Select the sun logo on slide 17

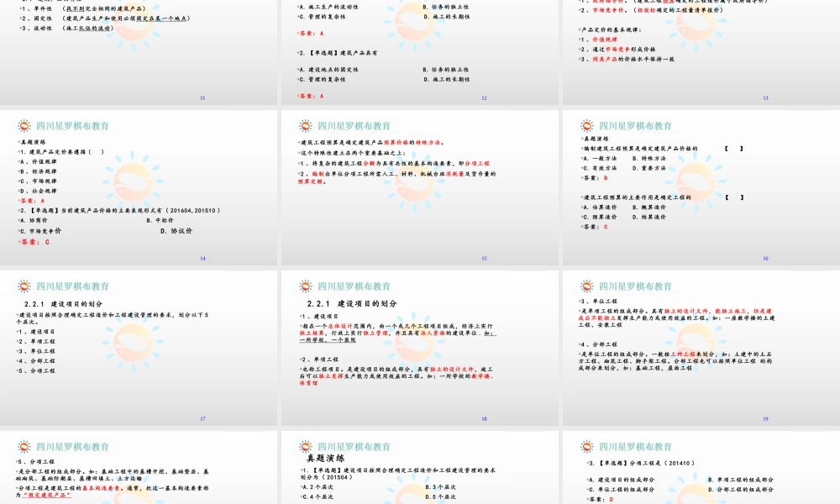(24, 286)
